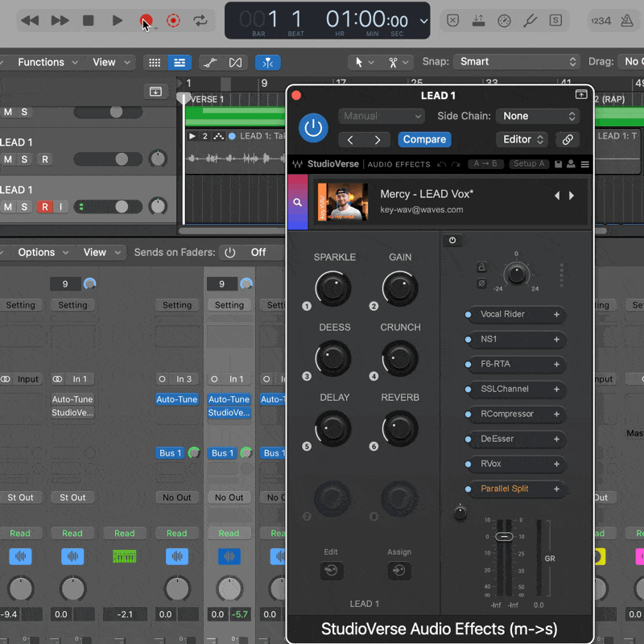Toggle the DeEsser plugin bypass dot
Image resolution: width=644 pixels, height=644 pixels.
tap(469, 440)
